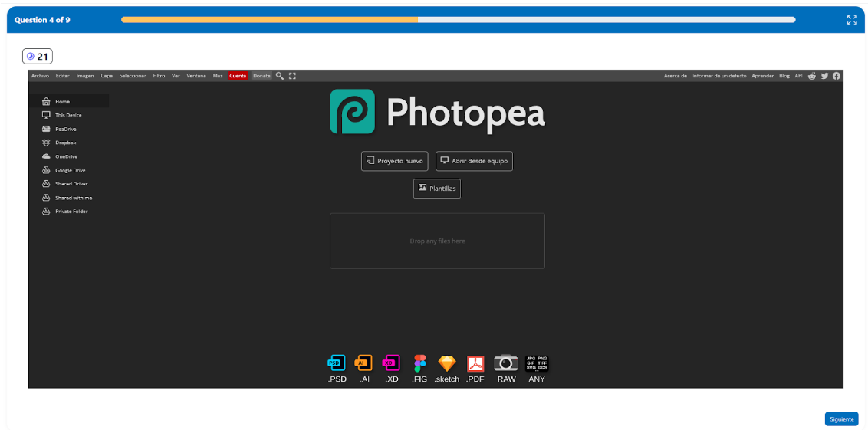Click the .AI format icon

tap(363, 363)
